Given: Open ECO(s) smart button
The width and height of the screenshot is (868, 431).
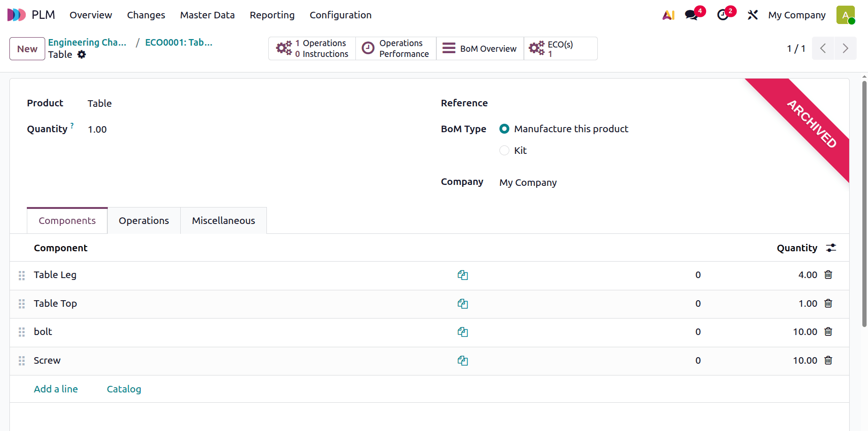Looking at the screenshot, I should point(561,48).
